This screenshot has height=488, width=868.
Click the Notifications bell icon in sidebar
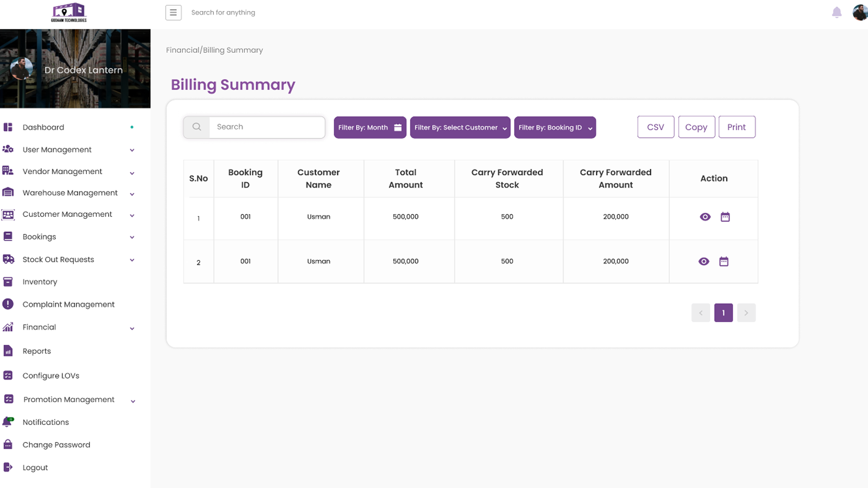pyautogui.click(x=8, y=422)
